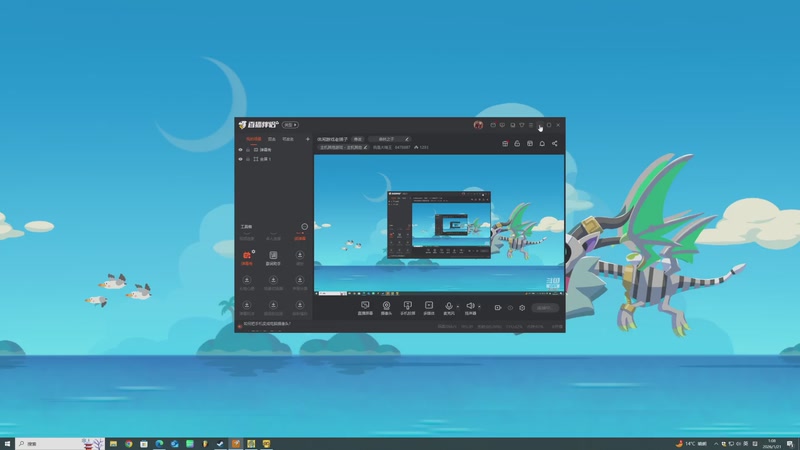
Task: Click the live preview canvas
Action: (439, 224)
